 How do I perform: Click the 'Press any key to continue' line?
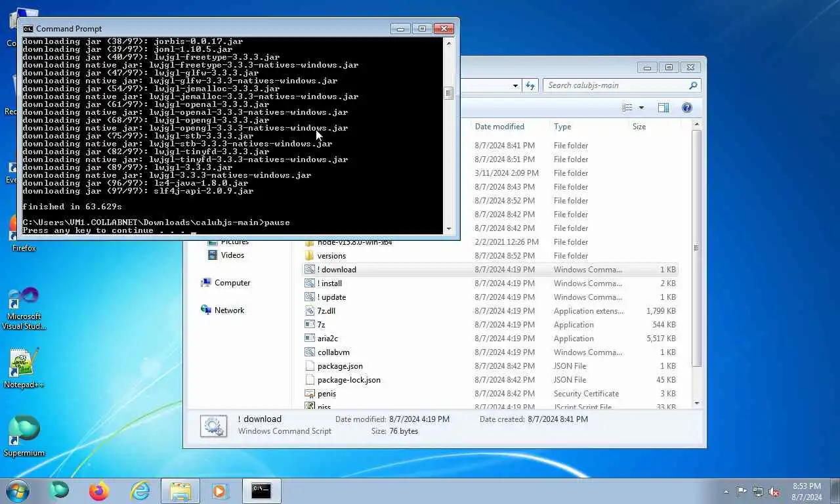coord(109,230)
